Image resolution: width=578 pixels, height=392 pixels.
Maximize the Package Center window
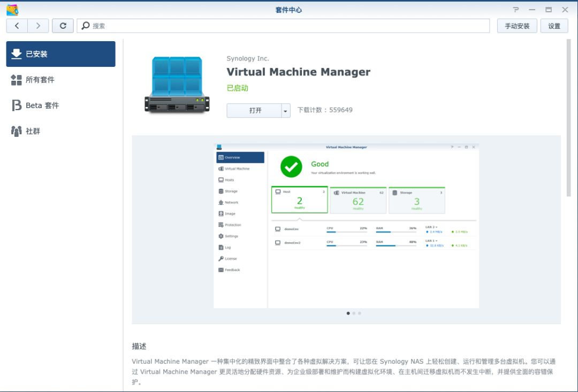tap(549, 10)
